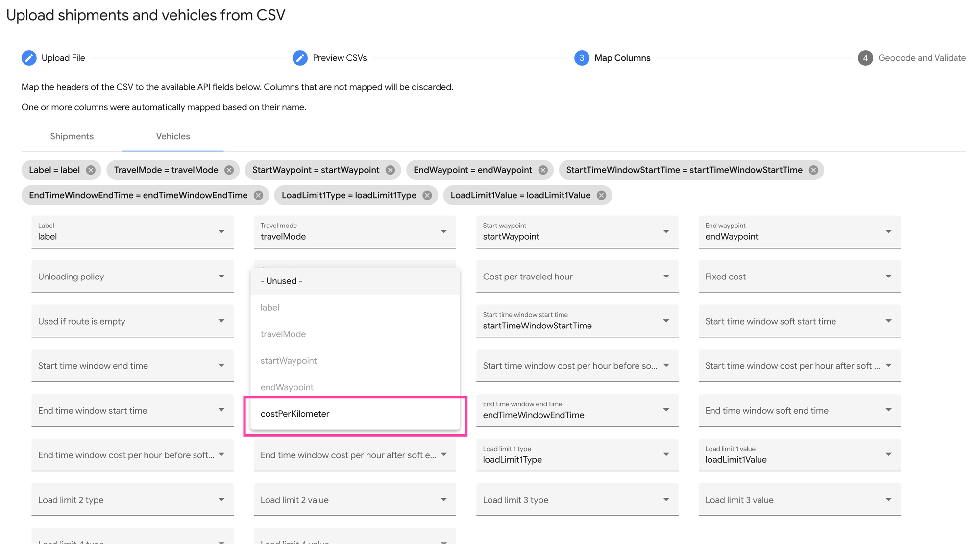
Task: Choose - Unused - in the open dropdown
Action: tap(282, 281)
